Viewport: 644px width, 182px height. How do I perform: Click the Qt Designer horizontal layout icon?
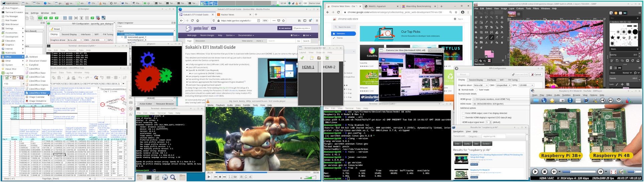(65, 18)
